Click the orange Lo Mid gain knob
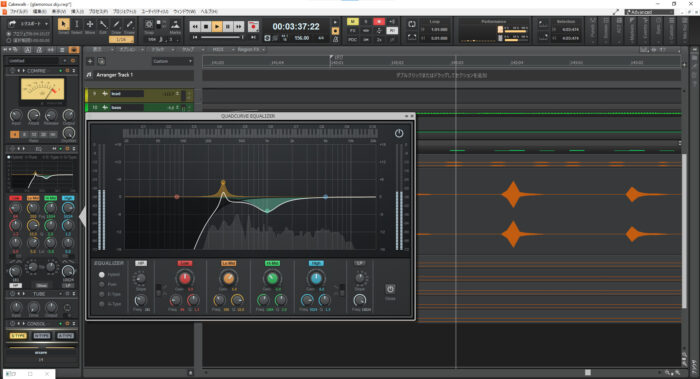The image size is (700, 379). click(x=228, y=279)
